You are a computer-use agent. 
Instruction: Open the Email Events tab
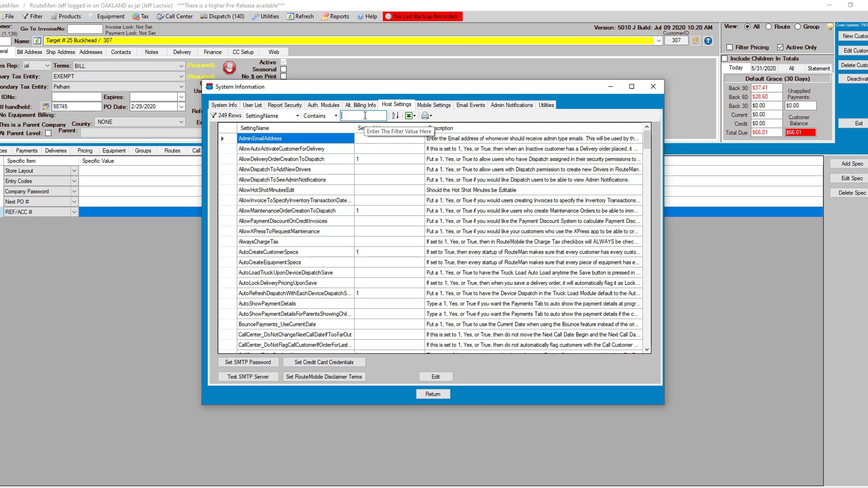coord(470,105)
